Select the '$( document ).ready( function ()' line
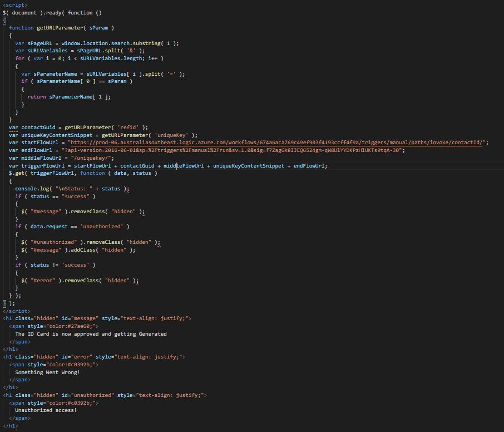 click(x=52, y=13)
